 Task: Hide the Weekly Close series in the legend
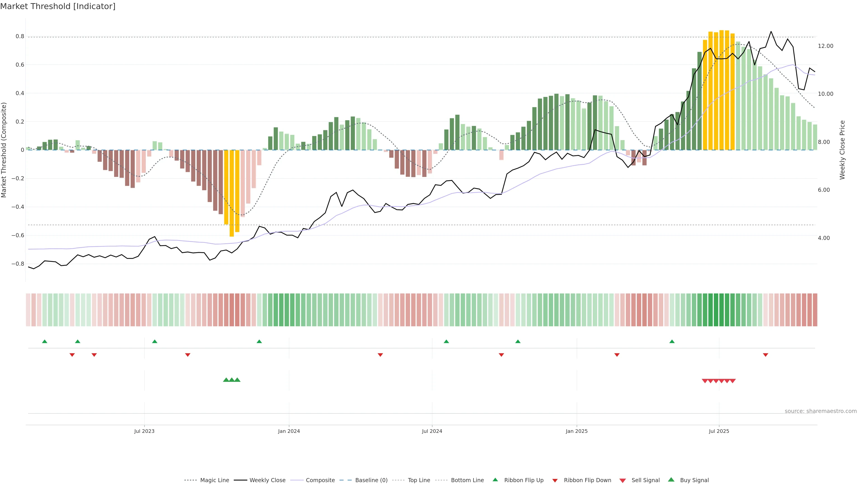(267, 480)
